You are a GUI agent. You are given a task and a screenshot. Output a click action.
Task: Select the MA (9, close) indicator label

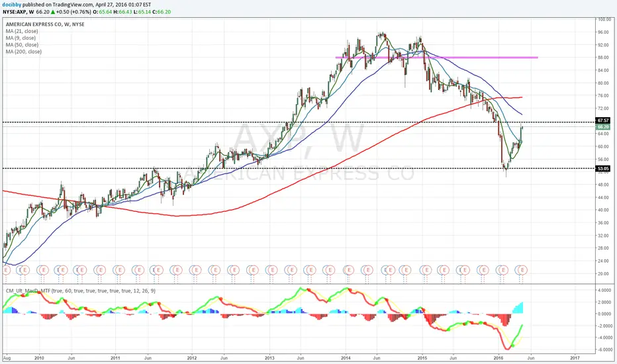point(21,38)
